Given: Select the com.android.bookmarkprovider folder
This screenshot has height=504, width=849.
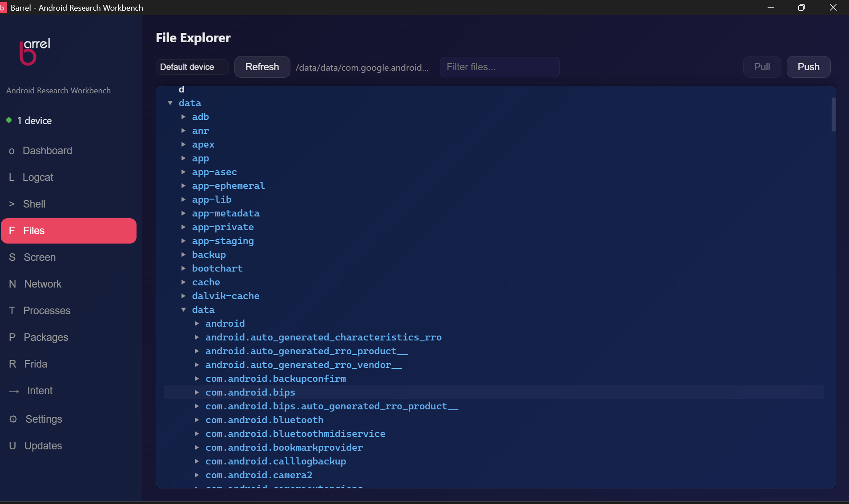Looking at the screenshot, I should [x=284, y=448].
